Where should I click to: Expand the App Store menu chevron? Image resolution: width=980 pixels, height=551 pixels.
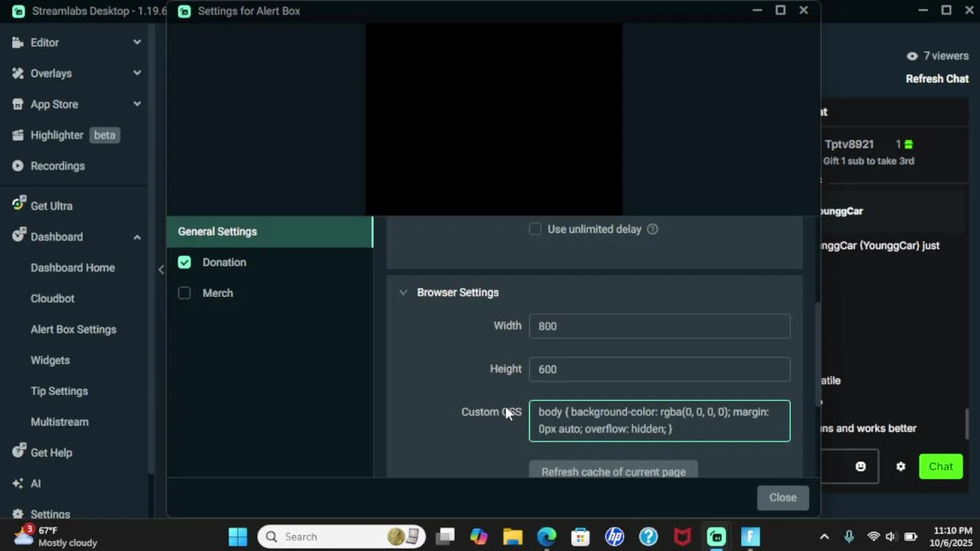point(137,104)
